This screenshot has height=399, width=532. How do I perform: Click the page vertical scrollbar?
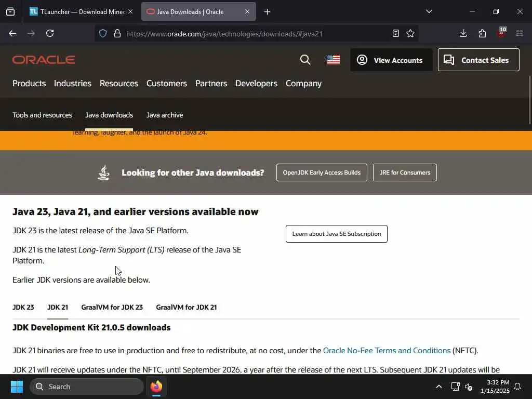tap(529, 100)
